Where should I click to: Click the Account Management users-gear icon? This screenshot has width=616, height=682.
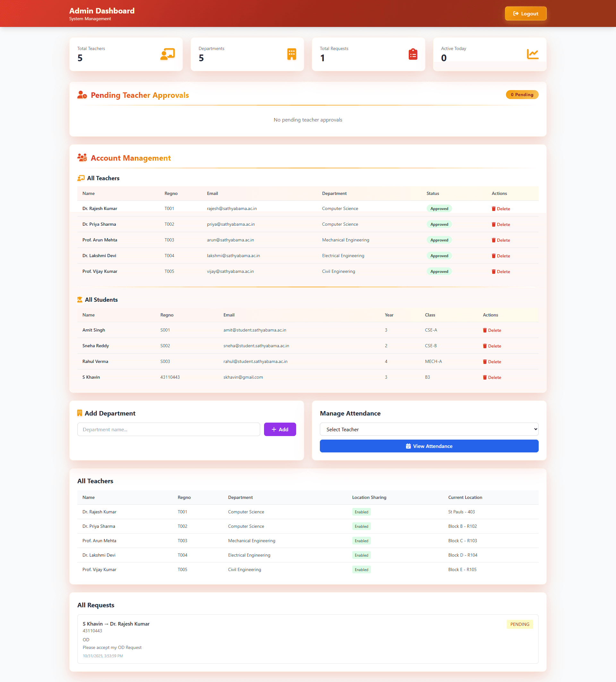coord(82,158)
